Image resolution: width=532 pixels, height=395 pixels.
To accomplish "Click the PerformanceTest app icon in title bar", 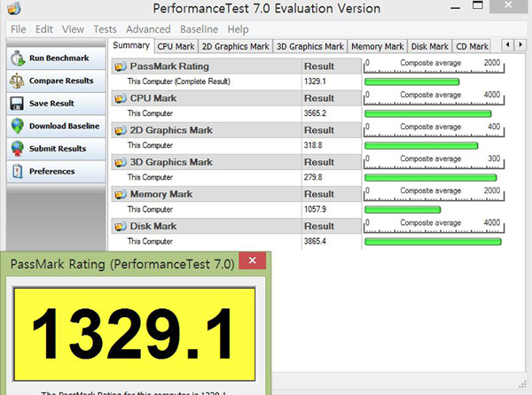I will [x=14, y=9].
